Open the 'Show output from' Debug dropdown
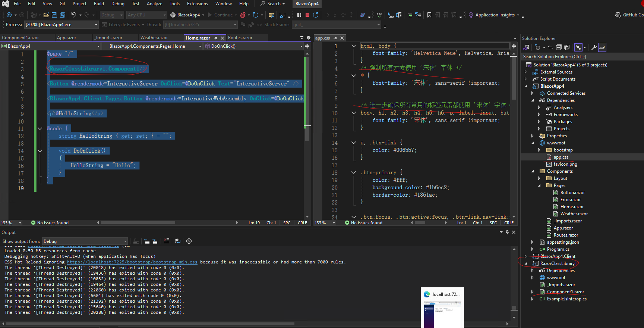The height and width of the screenshot is (328, 644). point(85,241)
